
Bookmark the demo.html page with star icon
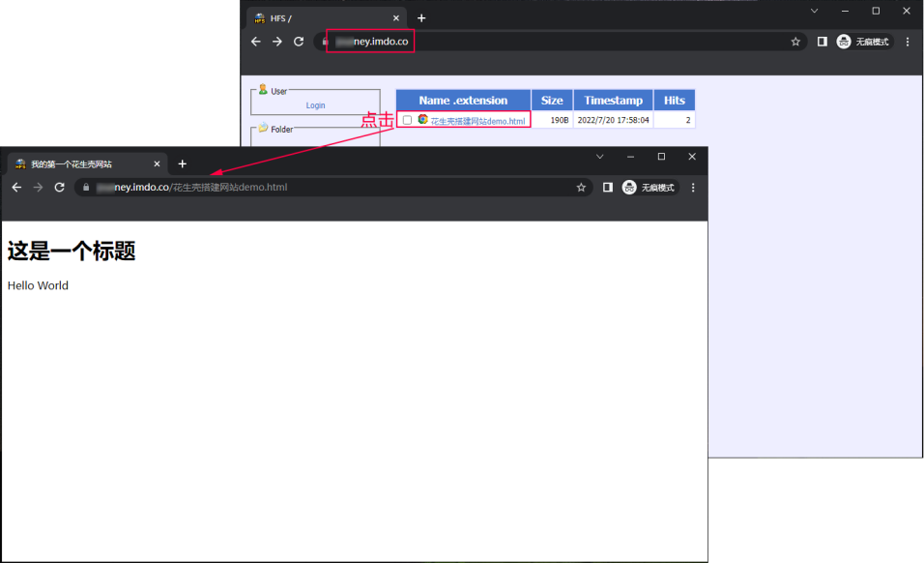[x=581, y=188]
